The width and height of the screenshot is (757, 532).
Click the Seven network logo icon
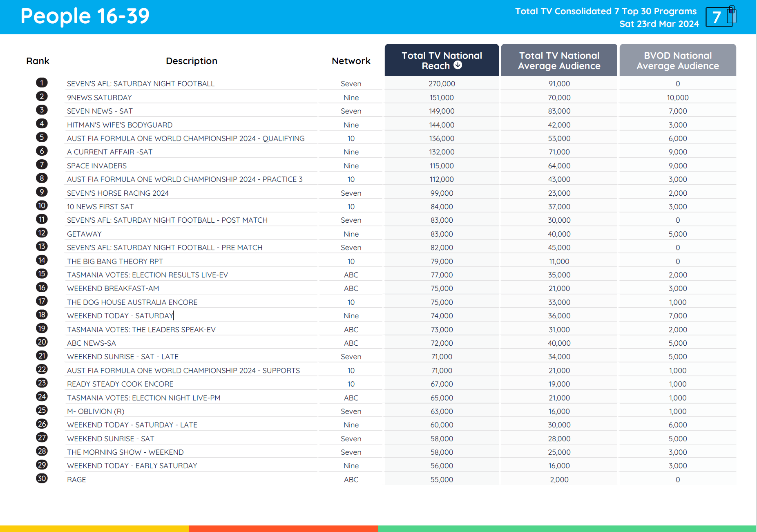[721, 17]
